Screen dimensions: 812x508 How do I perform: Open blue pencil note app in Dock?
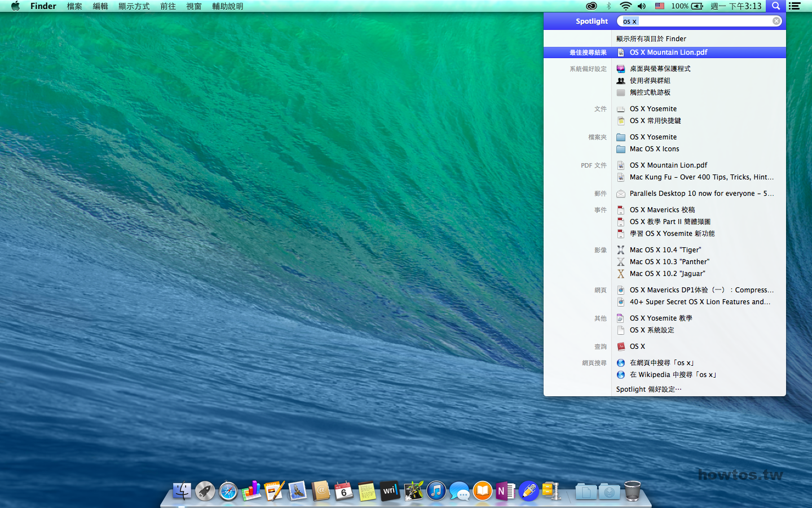coord(529,491)
